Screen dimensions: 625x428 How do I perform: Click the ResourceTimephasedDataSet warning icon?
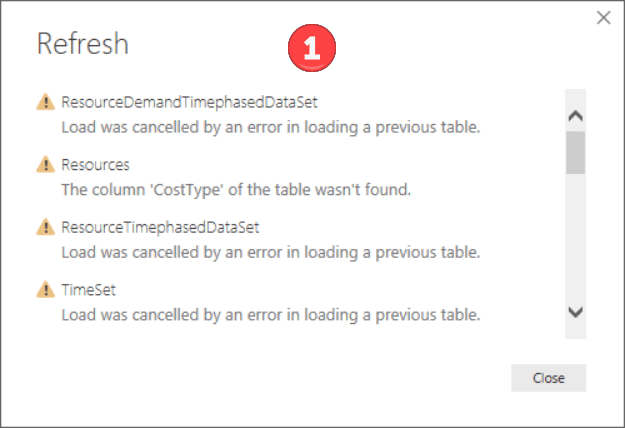pyautogui.click(x=45, y=227)
